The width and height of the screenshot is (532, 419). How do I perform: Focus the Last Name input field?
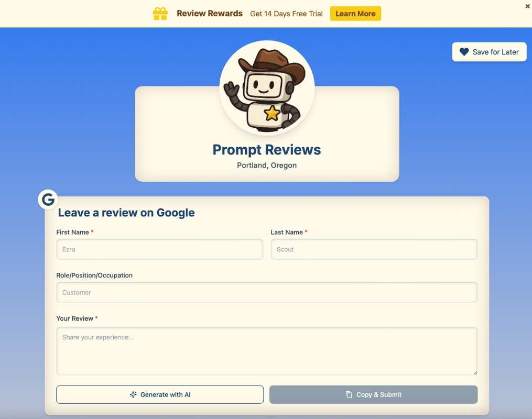point(374,249)
